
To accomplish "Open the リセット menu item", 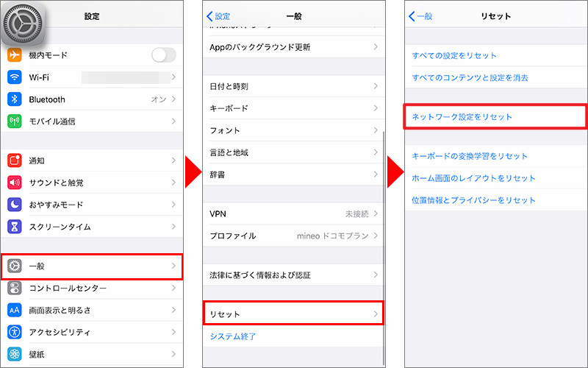I will click(x=294, y=314).
